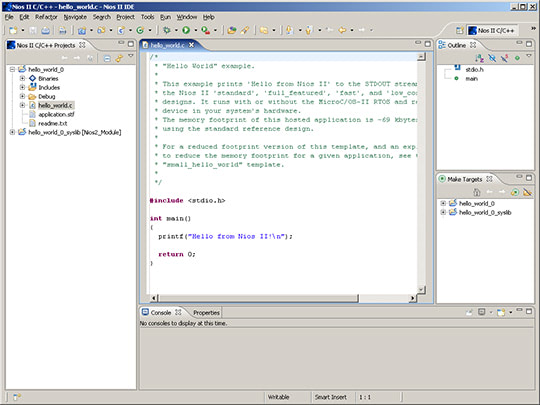Click the hello_world_0 project folder icon in Projects

click(22, 69)
